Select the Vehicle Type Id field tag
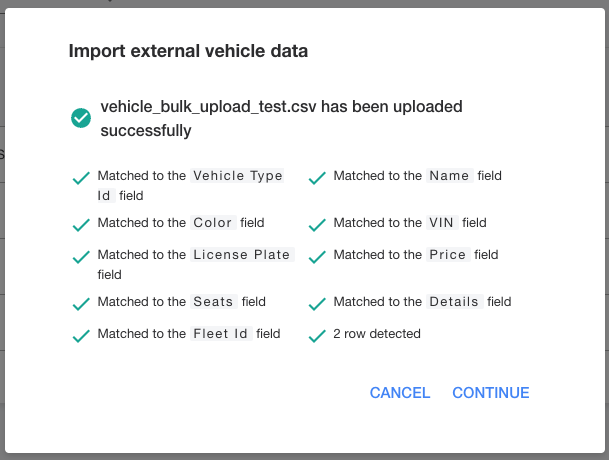The width and height of the screenshot is (609, 460). point(190,185)
